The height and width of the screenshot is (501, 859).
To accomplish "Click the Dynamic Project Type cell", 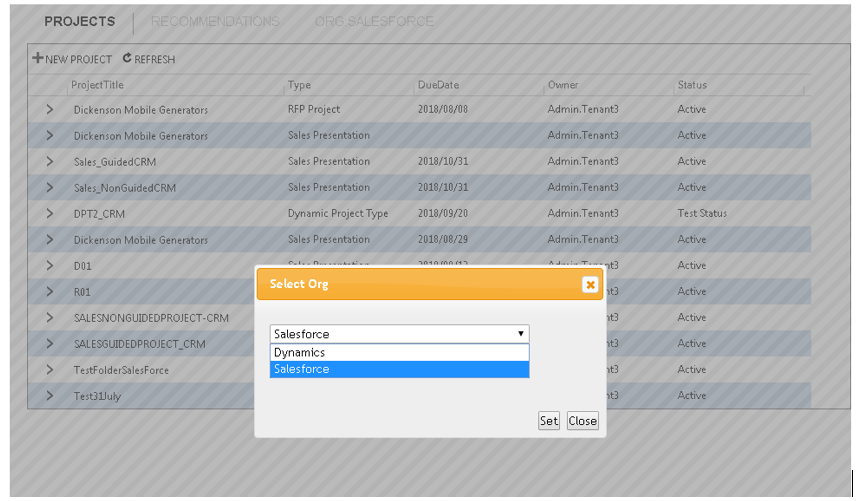I will (x=338, y=214).
